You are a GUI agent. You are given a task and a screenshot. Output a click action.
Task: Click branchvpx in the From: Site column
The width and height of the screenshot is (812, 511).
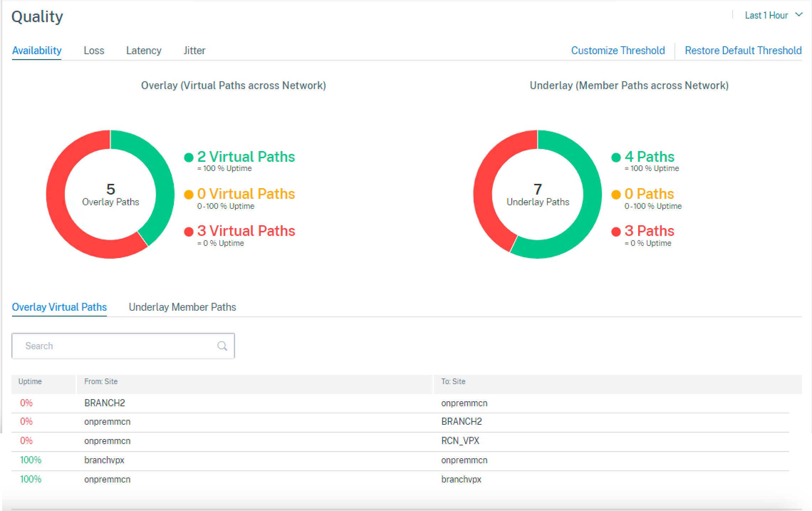(x=104, y=460)
